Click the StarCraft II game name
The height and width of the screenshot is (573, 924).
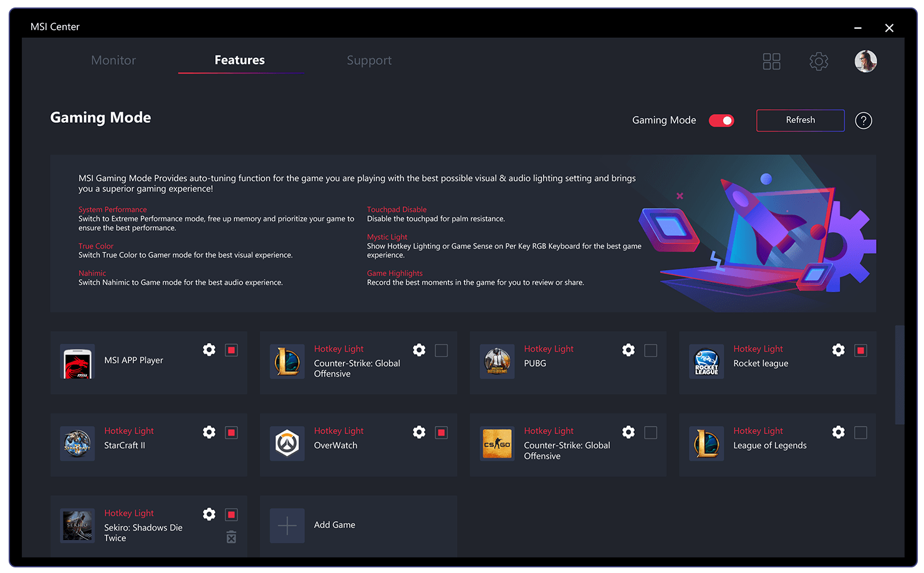pos(125,445)
